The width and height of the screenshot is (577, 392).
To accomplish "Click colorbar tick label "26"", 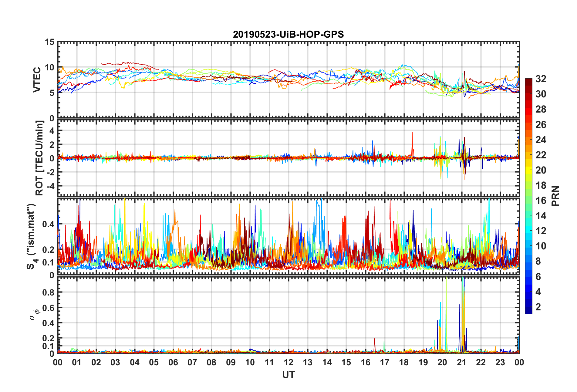I will click(541, 124).
